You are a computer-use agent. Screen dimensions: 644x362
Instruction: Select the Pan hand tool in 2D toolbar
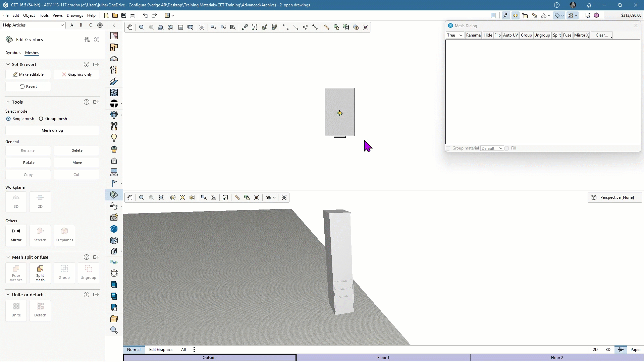coord(130,27)
